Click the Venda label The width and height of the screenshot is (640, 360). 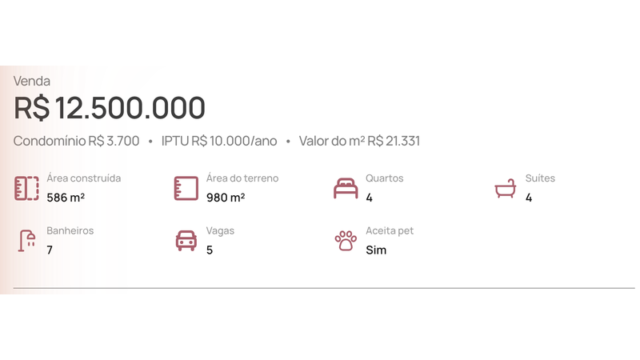32,81
